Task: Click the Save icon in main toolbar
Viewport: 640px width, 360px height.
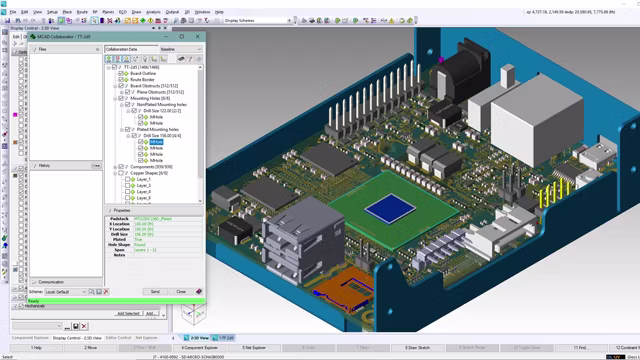Action: [x=7, y=20]
